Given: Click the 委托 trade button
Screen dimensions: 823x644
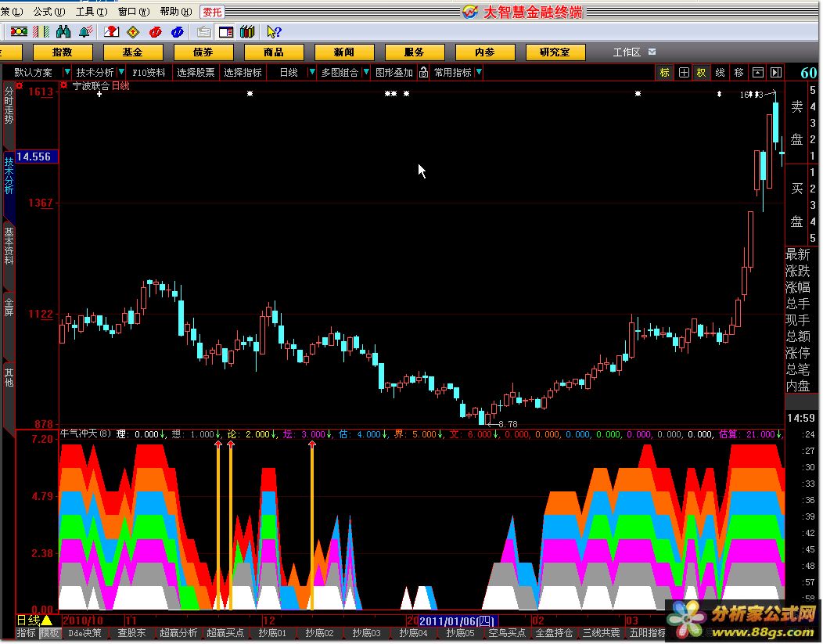Looking at the screenshot, I should tap(213, 12).
